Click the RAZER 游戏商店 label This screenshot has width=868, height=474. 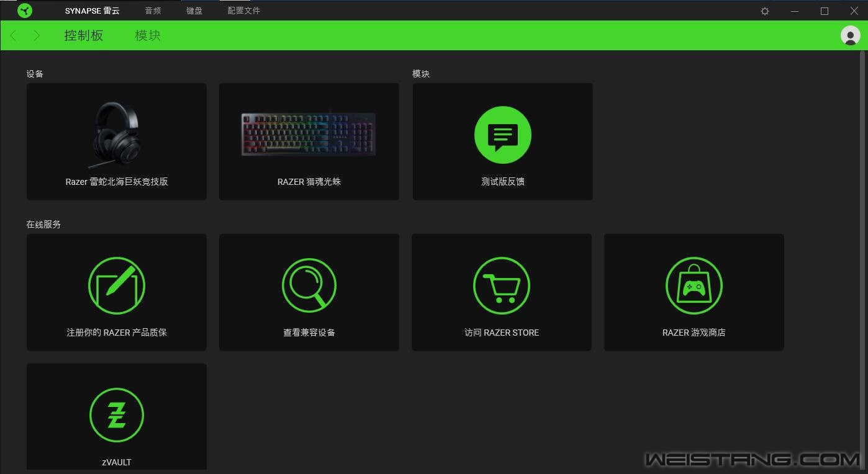(x=694, y=333)
